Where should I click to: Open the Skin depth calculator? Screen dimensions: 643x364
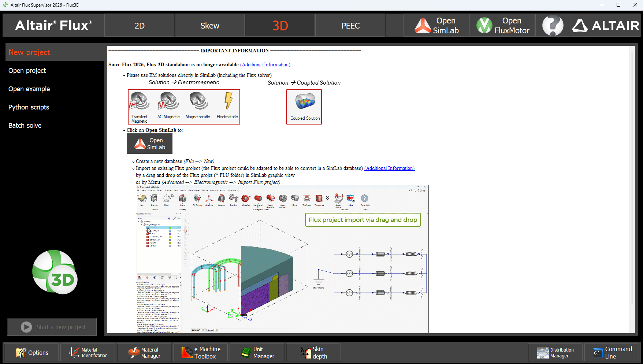[x=313, y=353]
